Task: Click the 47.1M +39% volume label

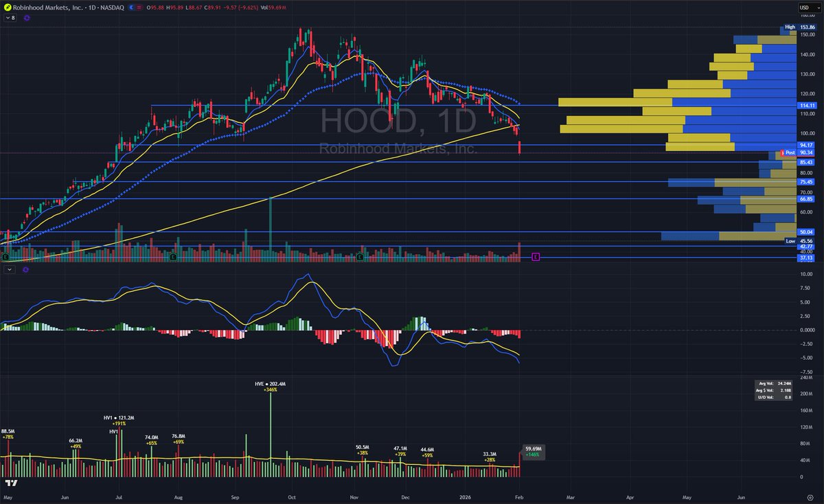Action: point(401,451)
